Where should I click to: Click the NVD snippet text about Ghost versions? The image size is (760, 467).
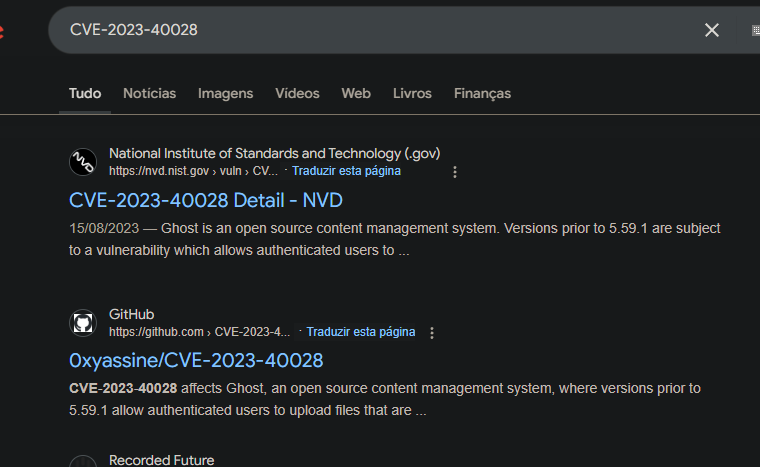point(395,239)
